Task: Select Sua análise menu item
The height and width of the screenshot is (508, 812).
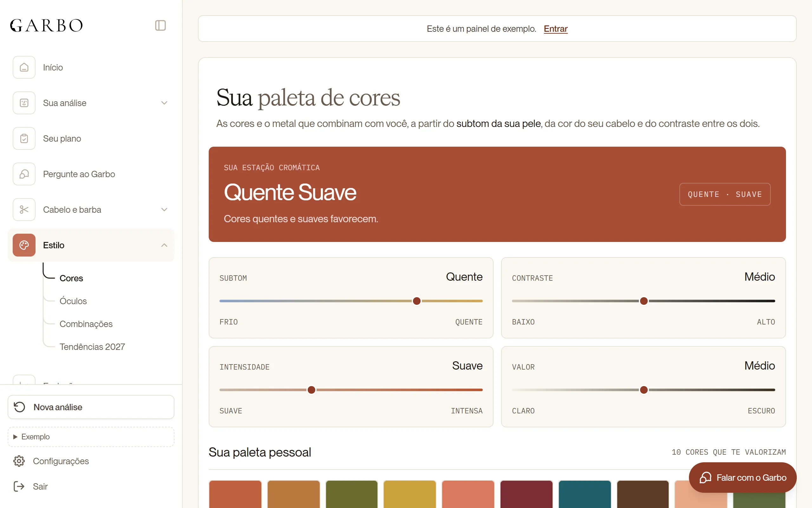Action: point(91,103)
